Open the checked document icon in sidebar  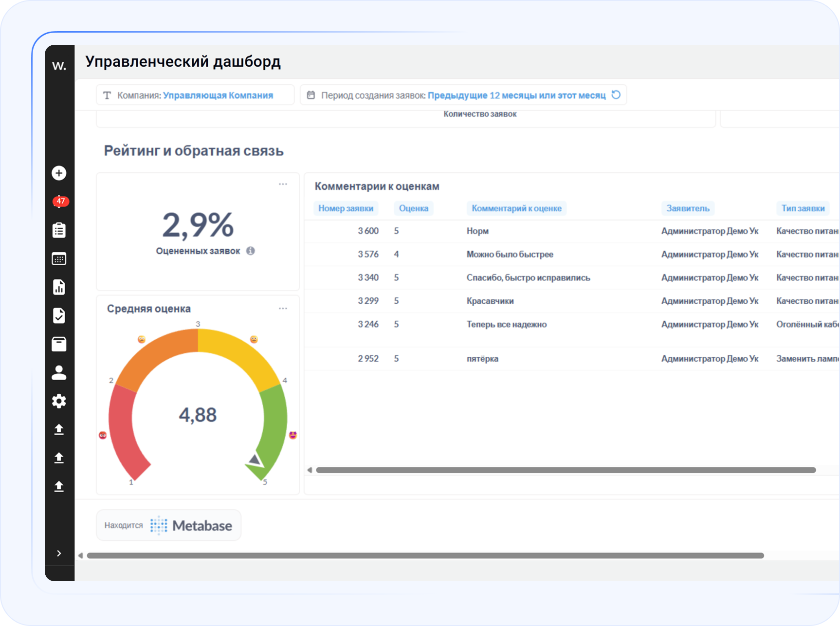point(59,316)
